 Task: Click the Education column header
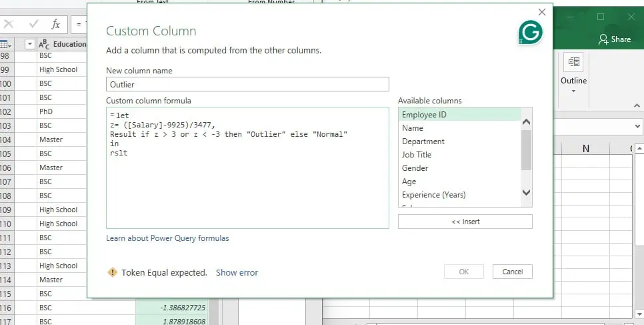(x=61, y=44)
